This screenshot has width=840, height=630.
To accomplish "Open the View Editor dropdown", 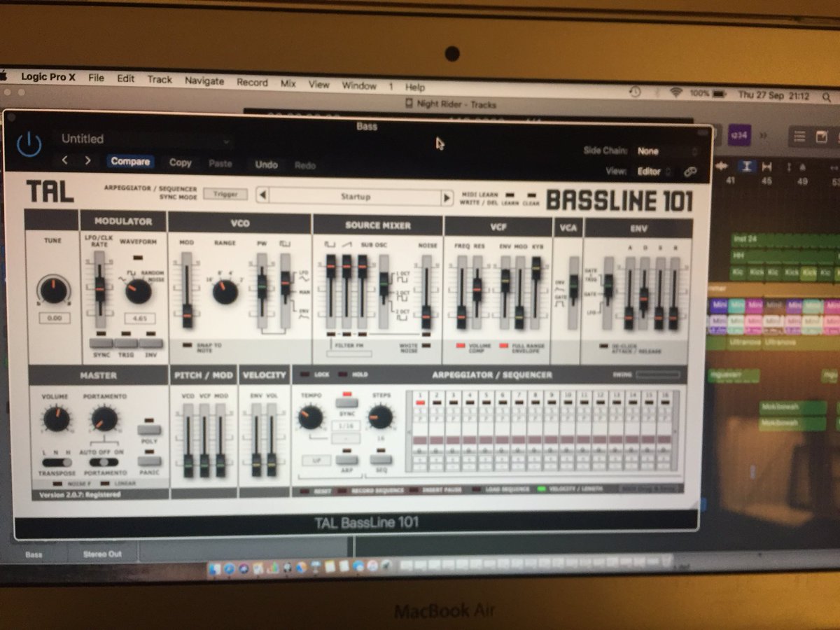I will [x=654, y=171].
